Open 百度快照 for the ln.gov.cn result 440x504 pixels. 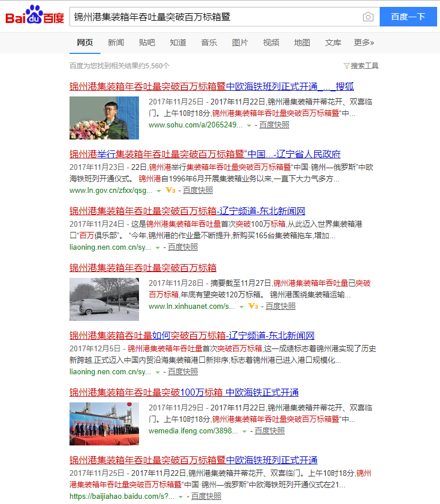click(198, 191)
